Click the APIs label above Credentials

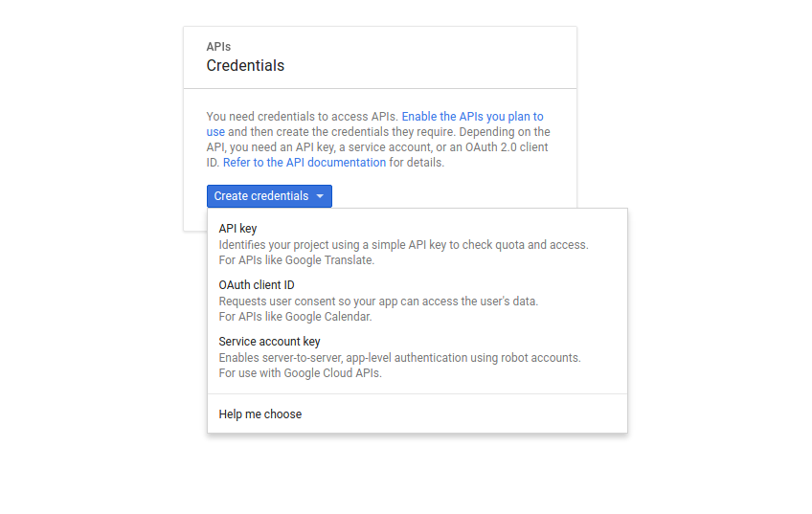coord(218,47)
